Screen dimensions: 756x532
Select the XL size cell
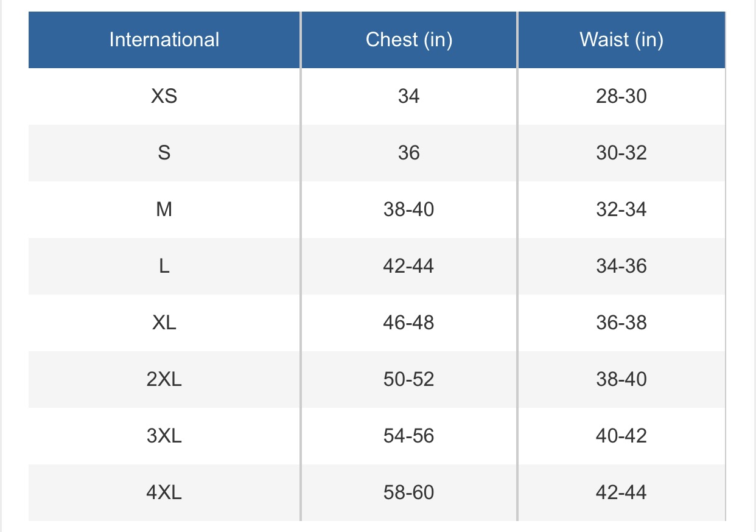pos(164,323)
